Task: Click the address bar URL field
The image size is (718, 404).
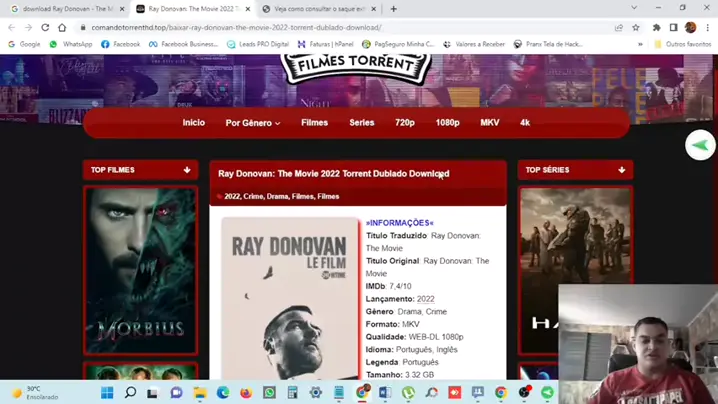Action: pos(348,27)
